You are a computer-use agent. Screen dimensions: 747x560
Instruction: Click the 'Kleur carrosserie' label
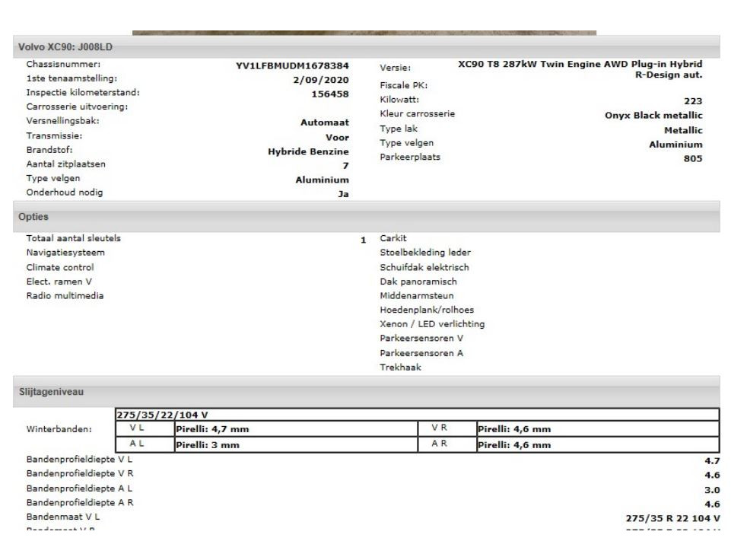[x=418, y=114]
